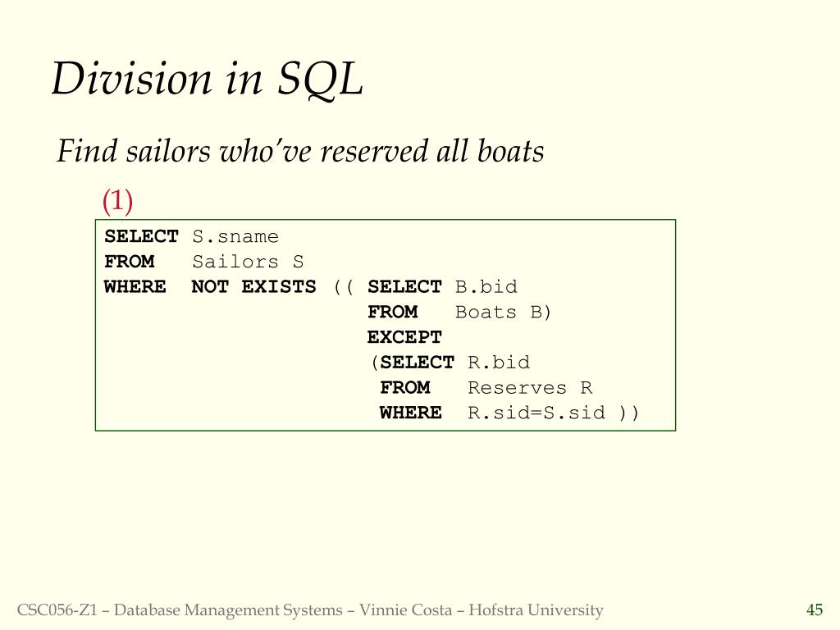Click the 'Boats B)' text
Viewport: 840px width, 630px height.
coord(503,312)
